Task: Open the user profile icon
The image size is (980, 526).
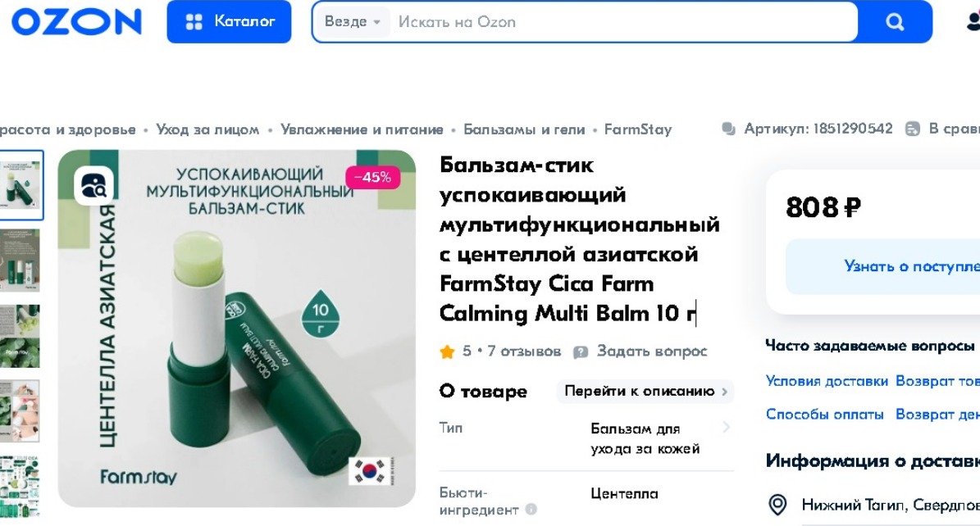Action: point(973,22)
